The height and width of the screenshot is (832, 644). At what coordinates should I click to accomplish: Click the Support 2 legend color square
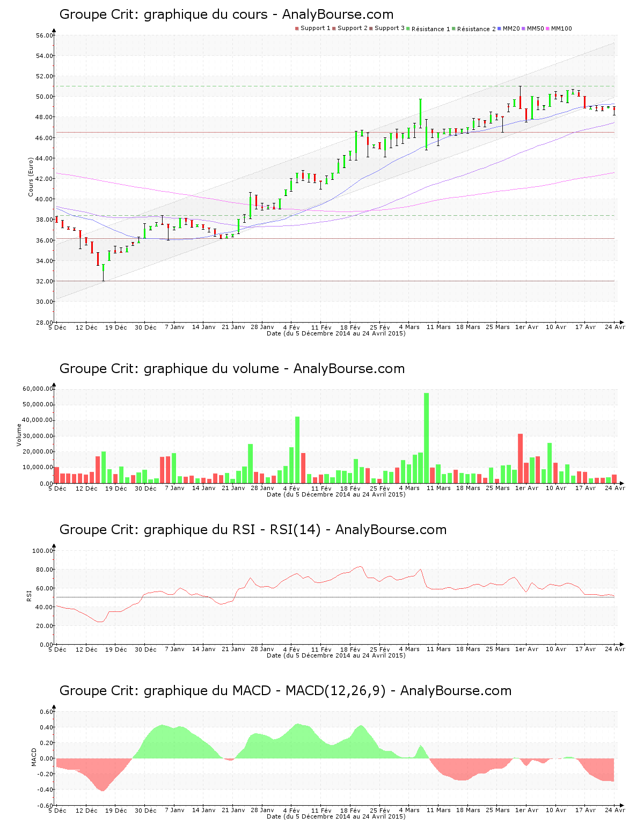(334, 28)
